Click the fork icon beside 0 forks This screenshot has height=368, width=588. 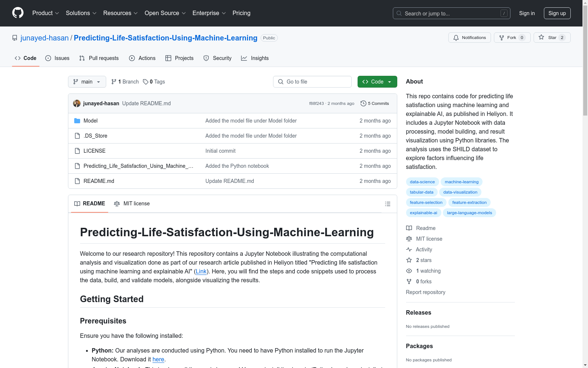pyautogui.click(x=409, y=282)
